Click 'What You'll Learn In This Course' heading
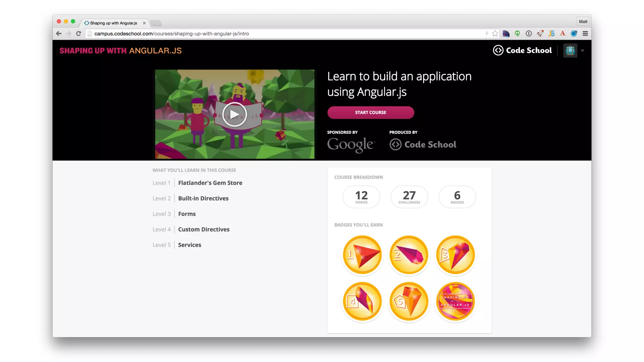The width and height of the screenshot is (644, 362). pos(194,170)
